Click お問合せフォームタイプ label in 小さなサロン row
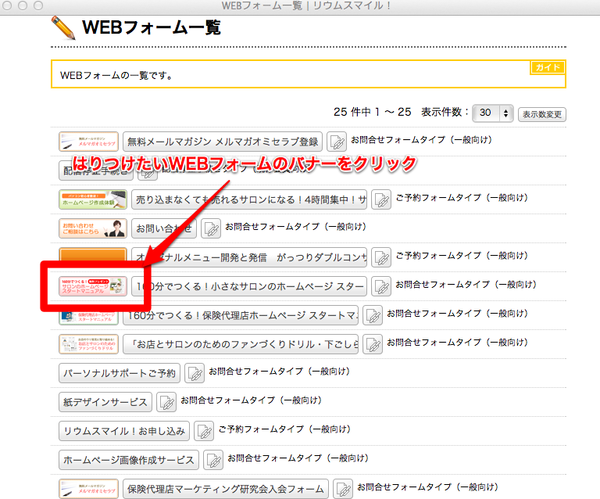The width and height of the screenshot is (600, 499). [466, 284]
